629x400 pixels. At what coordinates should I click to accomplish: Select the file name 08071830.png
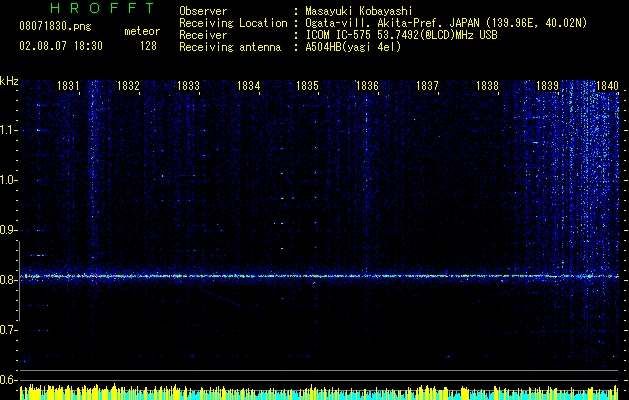(x=55, y=27)
